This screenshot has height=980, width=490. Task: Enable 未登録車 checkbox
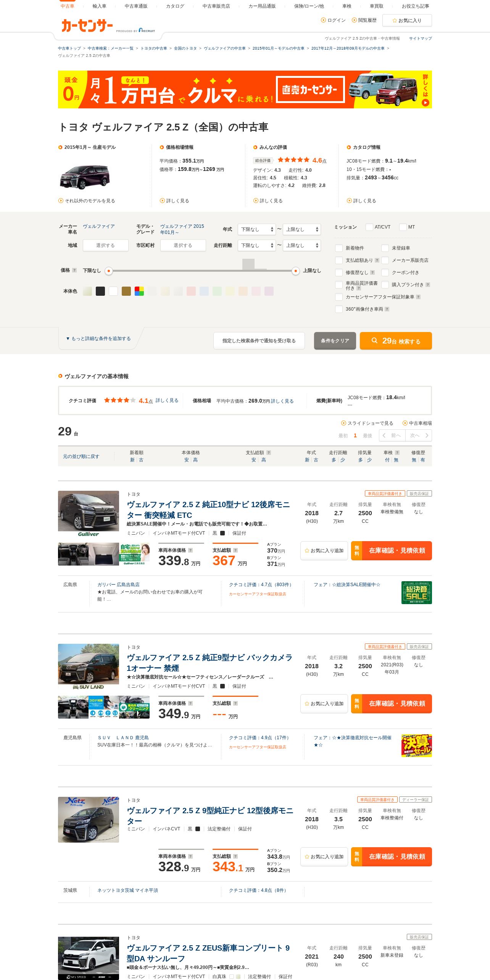pyautogui.click(x=385, y=248)
